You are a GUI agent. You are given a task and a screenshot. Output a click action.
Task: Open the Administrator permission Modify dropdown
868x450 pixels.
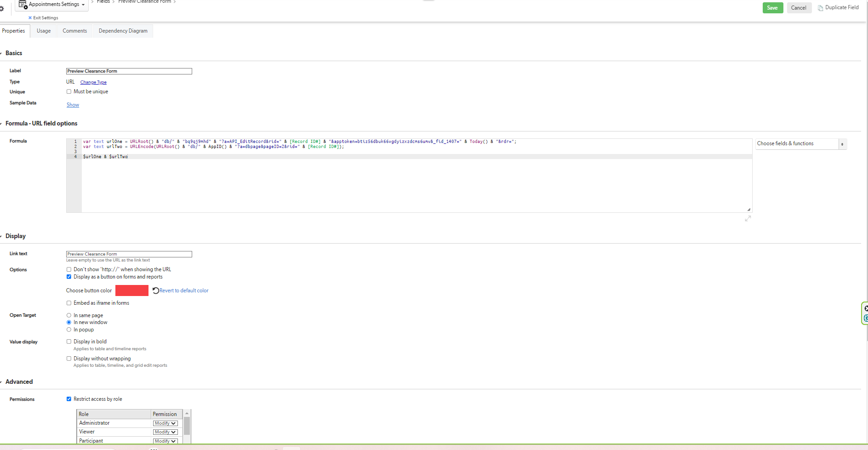tap(166, 423)
